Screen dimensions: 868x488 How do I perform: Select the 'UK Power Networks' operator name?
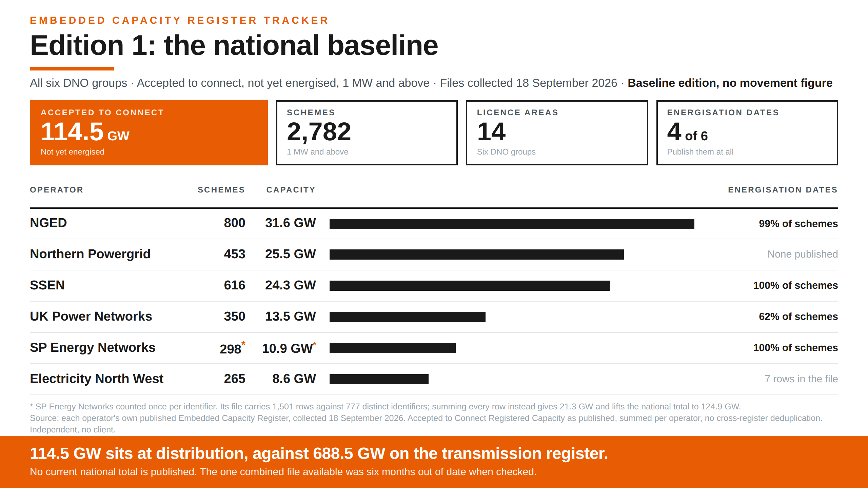click(x=91, y=317)
